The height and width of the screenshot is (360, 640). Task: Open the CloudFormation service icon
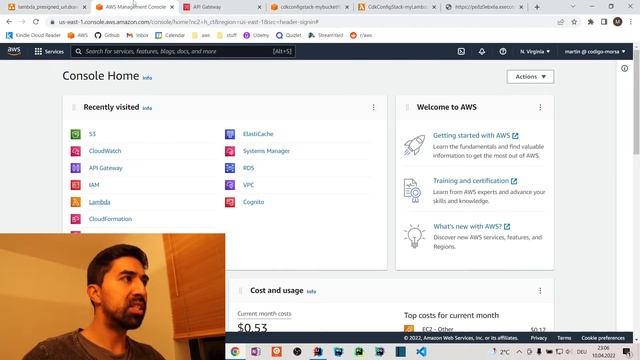76,219
